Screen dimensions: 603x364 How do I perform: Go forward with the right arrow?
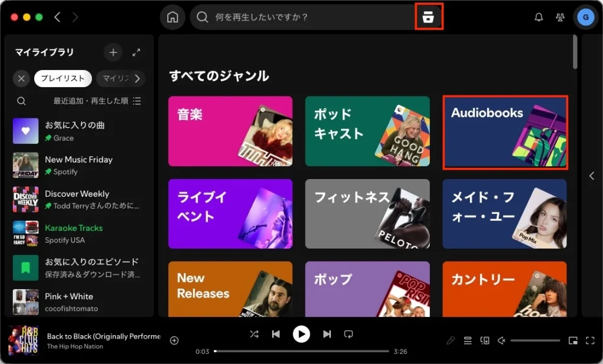[75, 17]
